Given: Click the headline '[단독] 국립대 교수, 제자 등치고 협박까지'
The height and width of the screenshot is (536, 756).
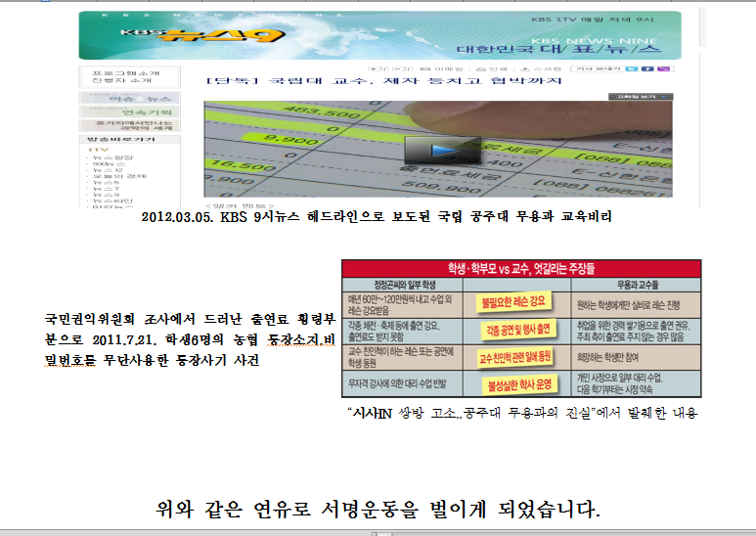Looking at the screenshot, I should (x=383, y=81).
